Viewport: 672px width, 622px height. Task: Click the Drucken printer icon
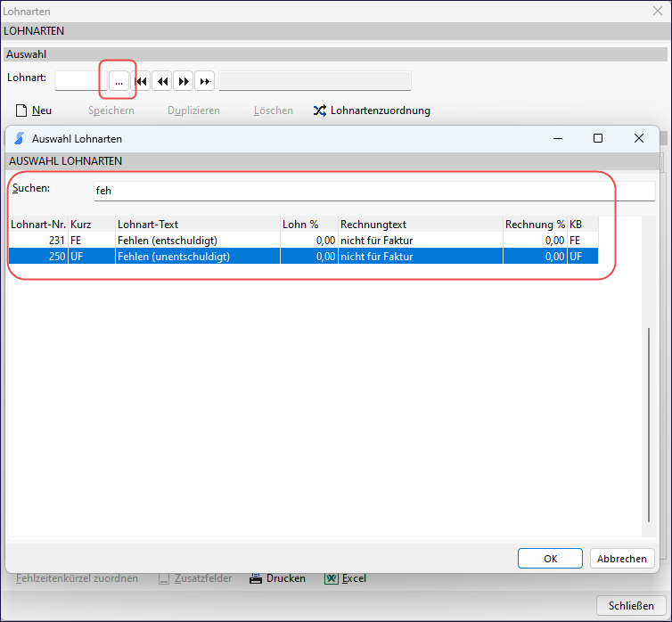point(256,578)
